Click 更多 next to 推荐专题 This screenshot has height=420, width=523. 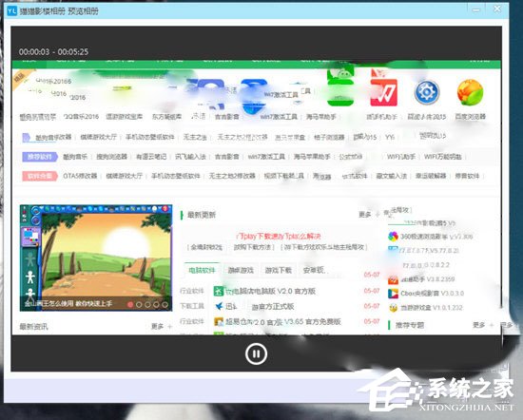tap(479, 325)
